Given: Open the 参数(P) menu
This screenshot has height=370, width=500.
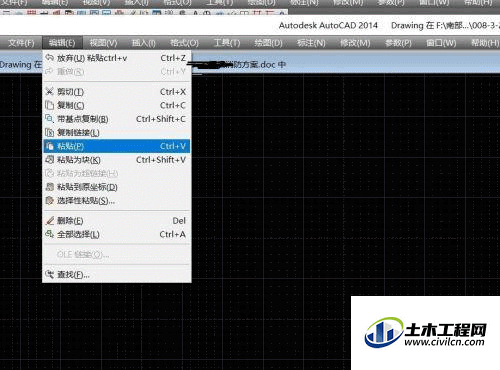Looking at the screenshot, I should (398, 43).
